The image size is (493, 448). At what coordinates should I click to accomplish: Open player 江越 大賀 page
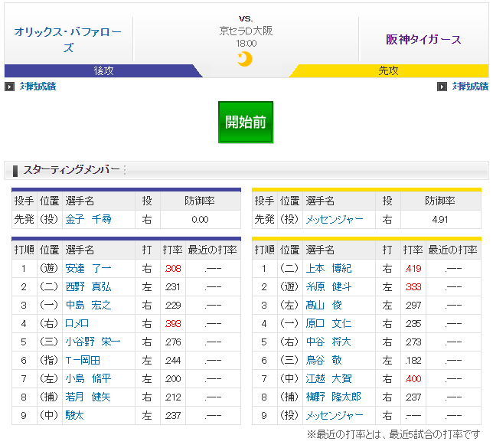coord(329,378)
